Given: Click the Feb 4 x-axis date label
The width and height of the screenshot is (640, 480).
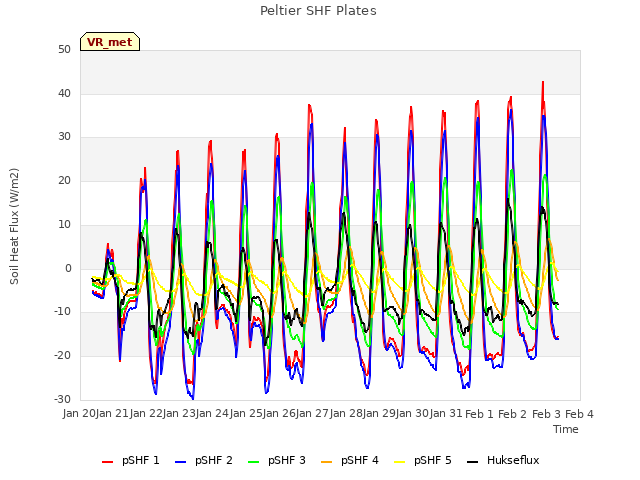Looking at the screenshot, I should tap(579, 414).
